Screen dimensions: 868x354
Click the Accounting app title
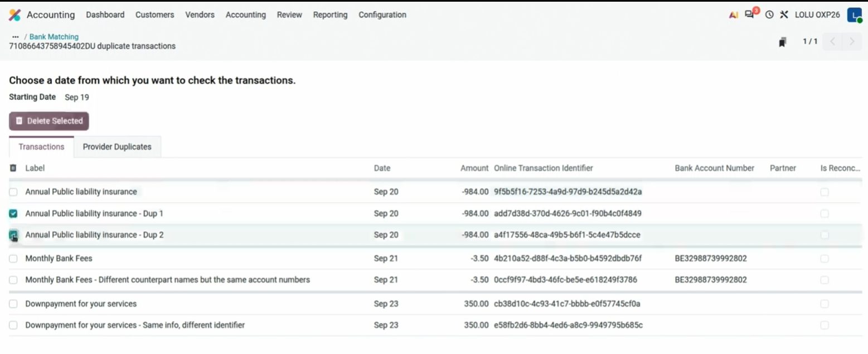point(51,15)
